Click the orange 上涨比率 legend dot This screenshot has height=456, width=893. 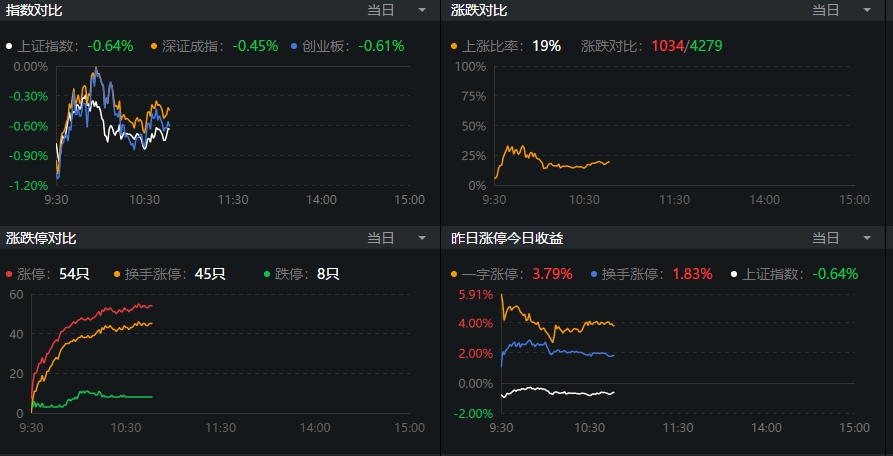tap(454, 46)
